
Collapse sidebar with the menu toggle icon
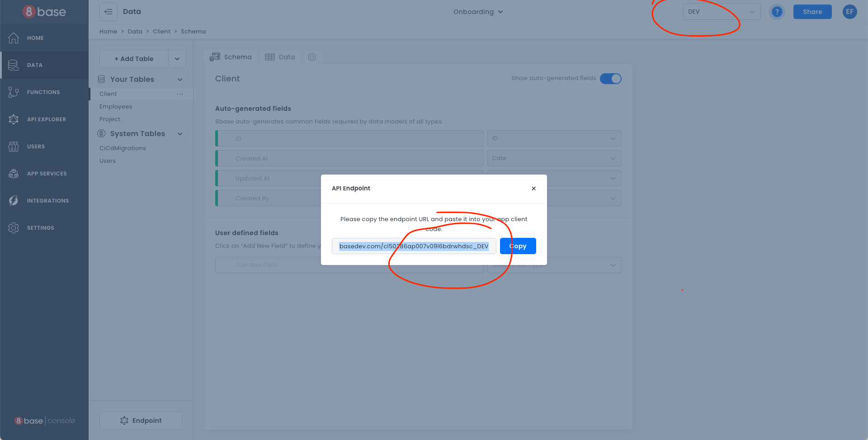[x=108, y=12]
